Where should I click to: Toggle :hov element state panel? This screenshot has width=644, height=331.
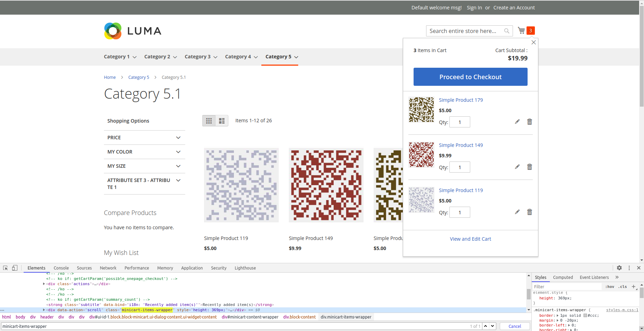coord(610,287)
